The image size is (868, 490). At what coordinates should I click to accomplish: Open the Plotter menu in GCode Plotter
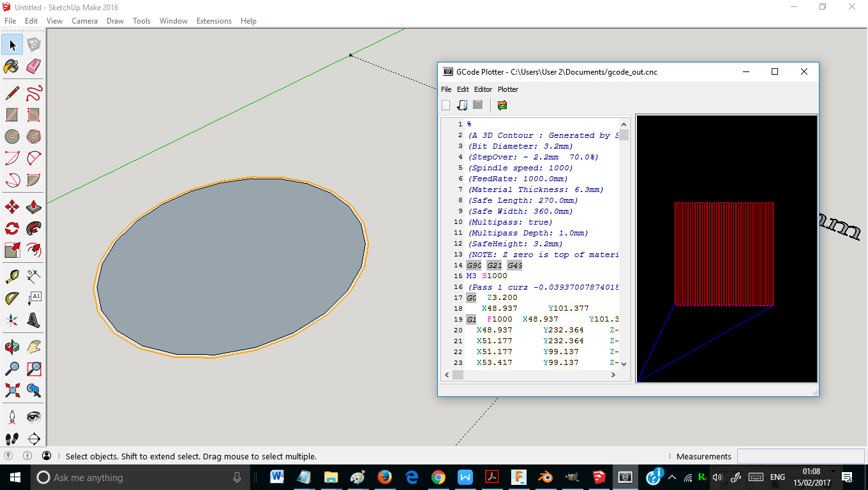pos(508,89)
